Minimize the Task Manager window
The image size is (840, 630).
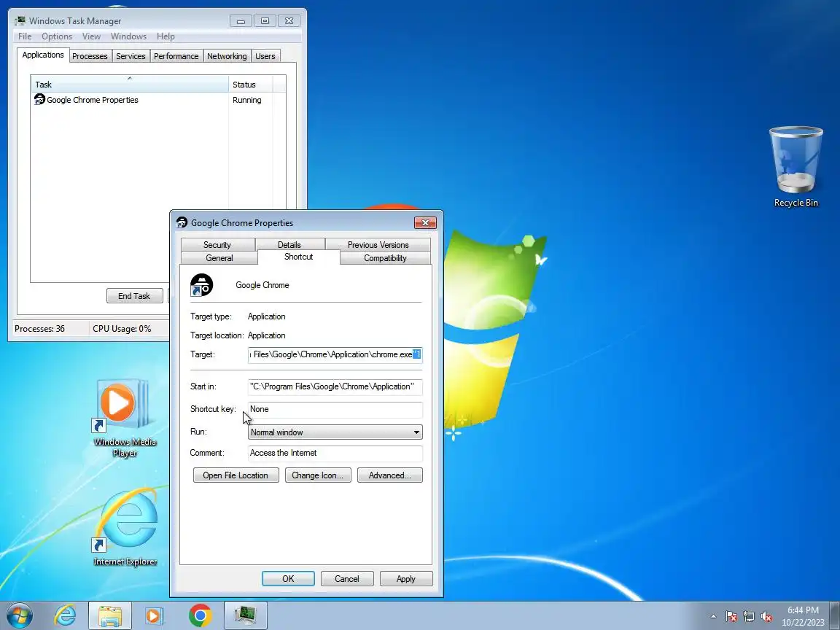tap(241, 21)
